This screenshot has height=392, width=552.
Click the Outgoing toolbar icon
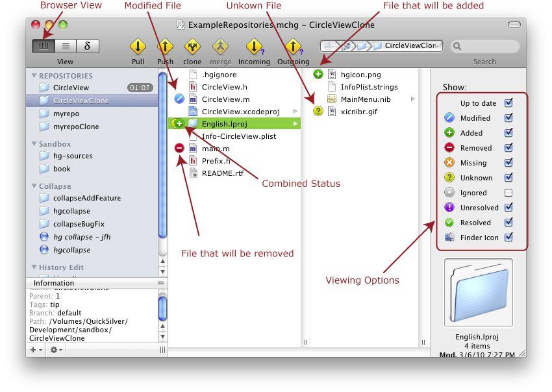coord(294,47)
